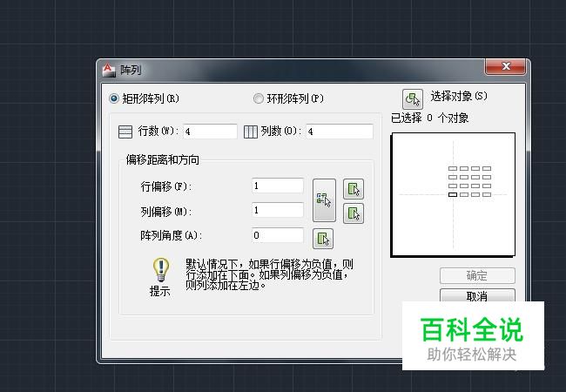Click the AutoCAD icon in dialog title bar
The height and width of the screenshot is (392, 566).
(109, 70)
